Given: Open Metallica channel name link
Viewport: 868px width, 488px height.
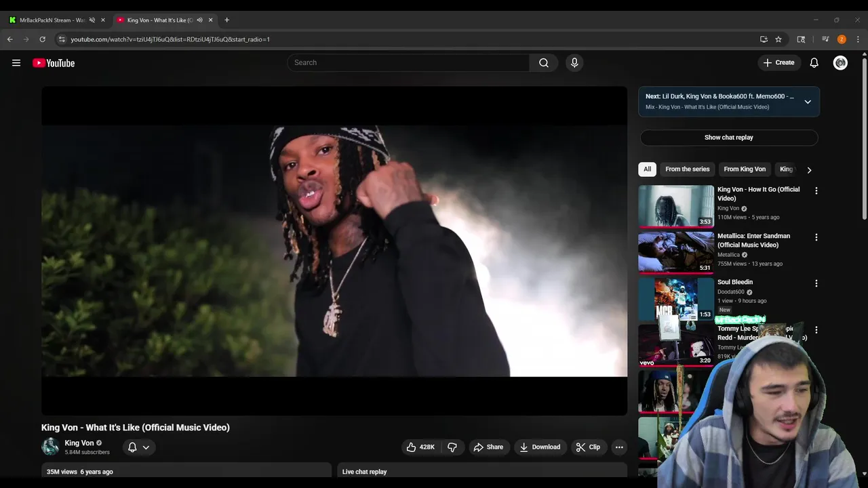Looking at the screenshot, I should [x=729, y=255].
